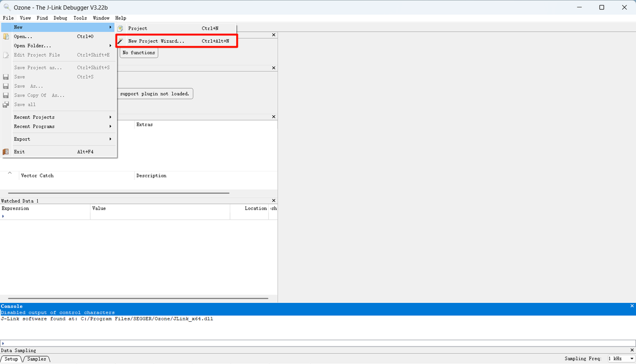Close the panel containing the Extras column
The width and height of the screenshot is (636, 364).
tap(274, 117)
